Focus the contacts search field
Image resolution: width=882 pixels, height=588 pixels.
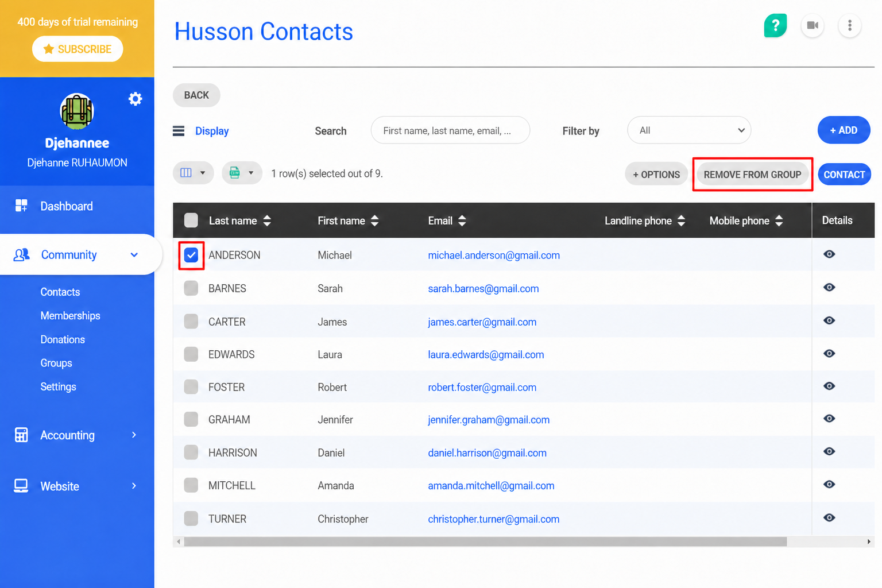tap(451, 130)
